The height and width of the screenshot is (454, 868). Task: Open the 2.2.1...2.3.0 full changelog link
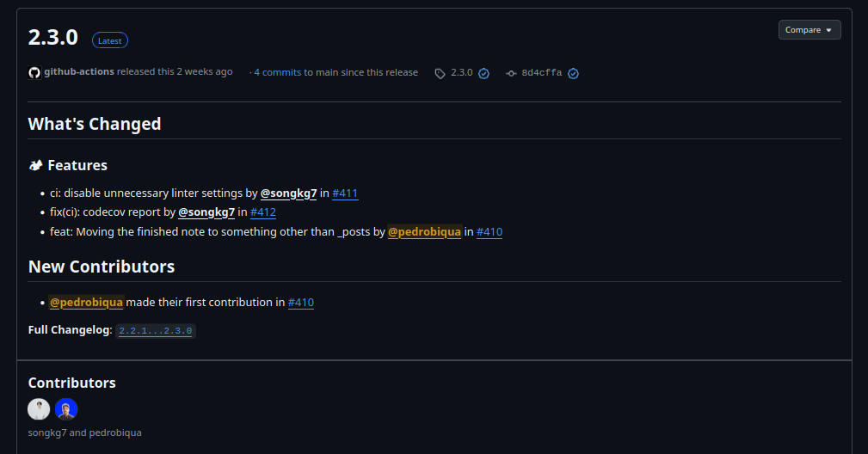tap(156, 331)
